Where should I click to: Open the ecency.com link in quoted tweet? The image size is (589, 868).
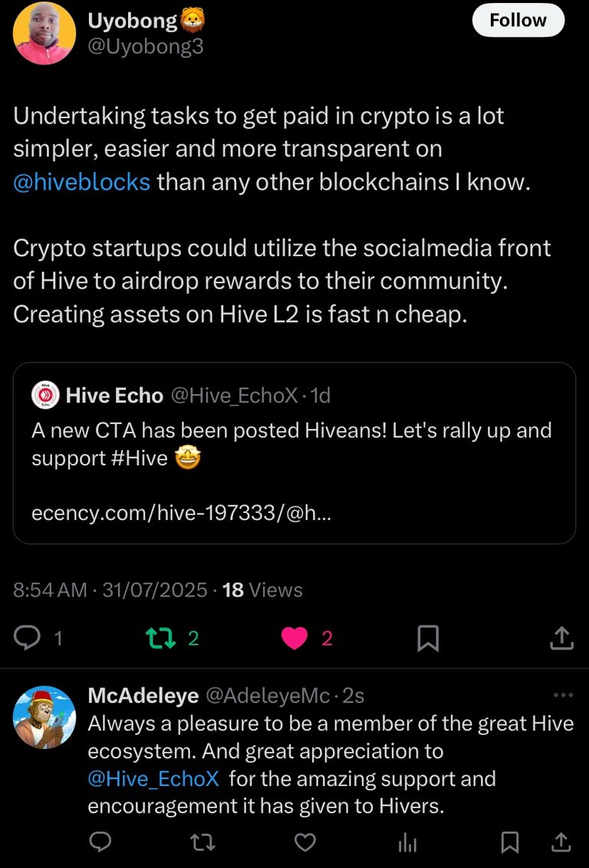point(182,513)
